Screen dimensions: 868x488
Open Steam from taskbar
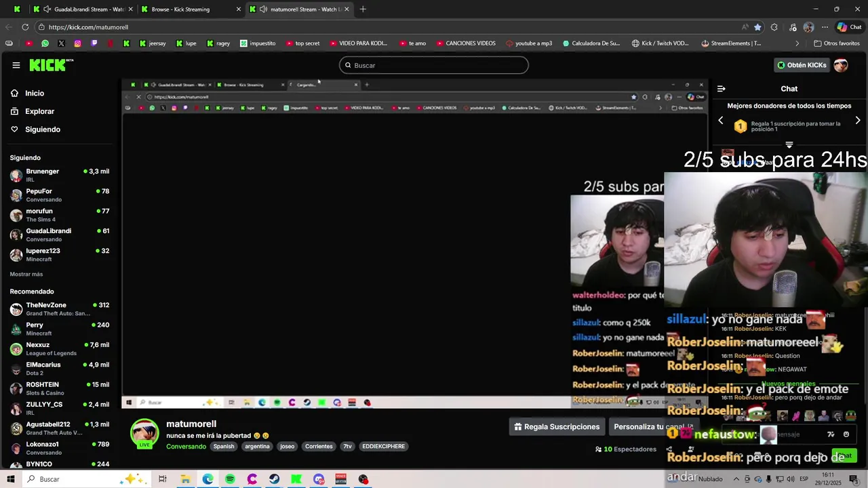click(274, 479)
